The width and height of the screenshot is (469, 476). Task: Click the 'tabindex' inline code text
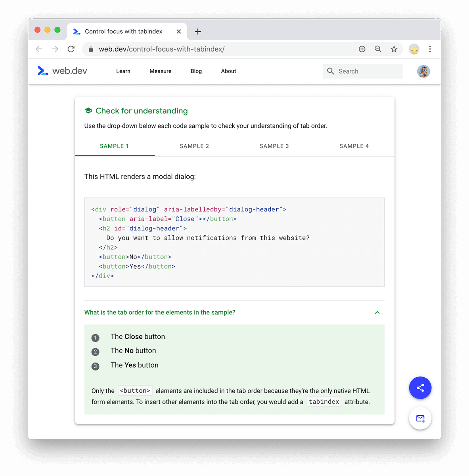pos(324,401)
